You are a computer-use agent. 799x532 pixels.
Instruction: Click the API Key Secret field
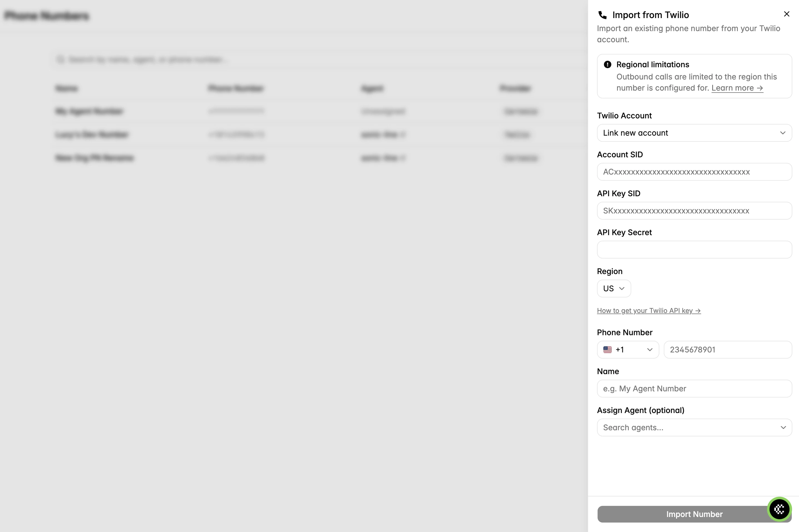[694, 250]
